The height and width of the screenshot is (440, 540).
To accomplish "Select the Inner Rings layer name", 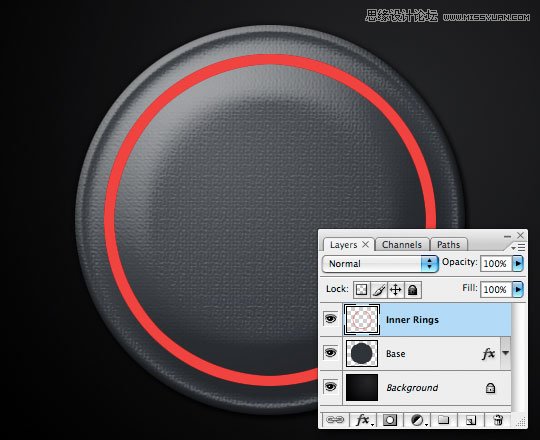I will [412, 320].
